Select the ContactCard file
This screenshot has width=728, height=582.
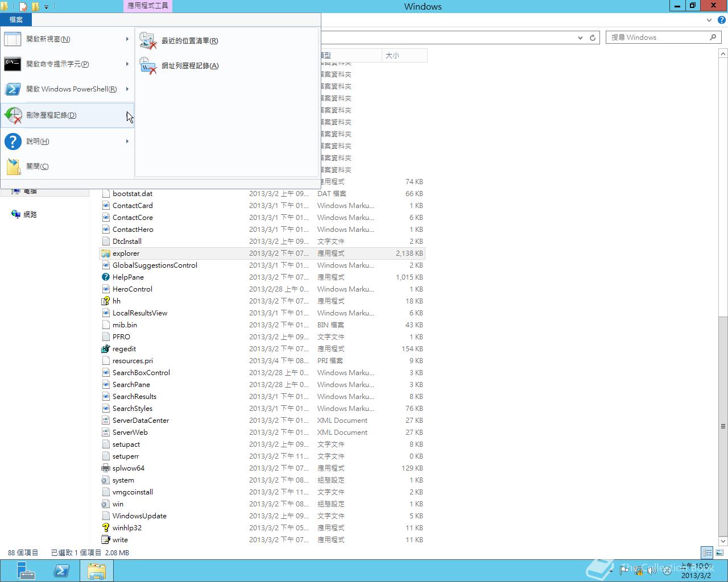[262, 206]
